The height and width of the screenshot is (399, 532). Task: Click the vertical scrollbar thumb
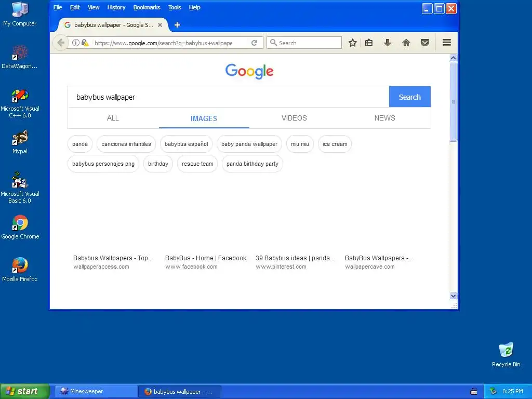pos(453,102)
